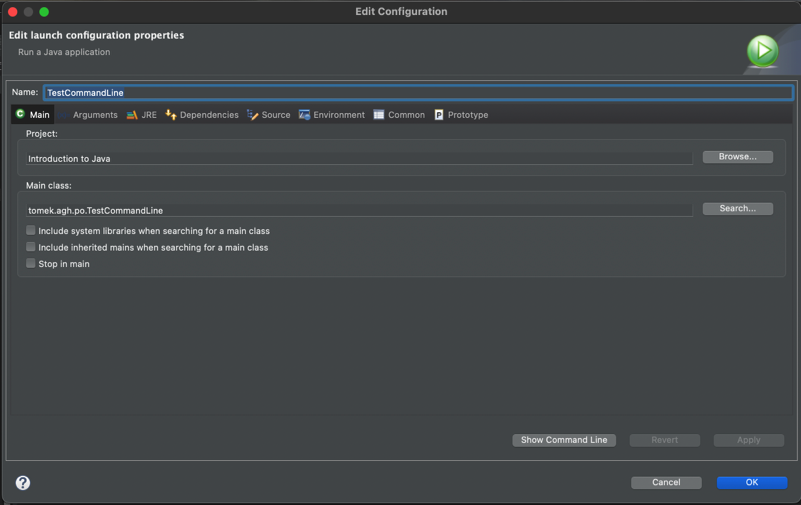Viewport: 801px width, 505px height.
Task: Click the Prototype tab P icon
Action: point(439,115)
